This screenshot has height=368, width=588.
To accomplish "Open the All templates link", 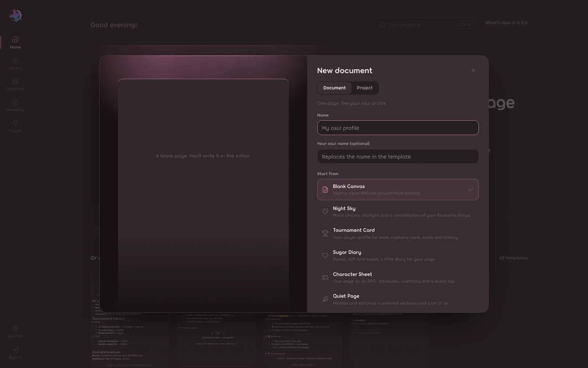I will coord(513,258).
